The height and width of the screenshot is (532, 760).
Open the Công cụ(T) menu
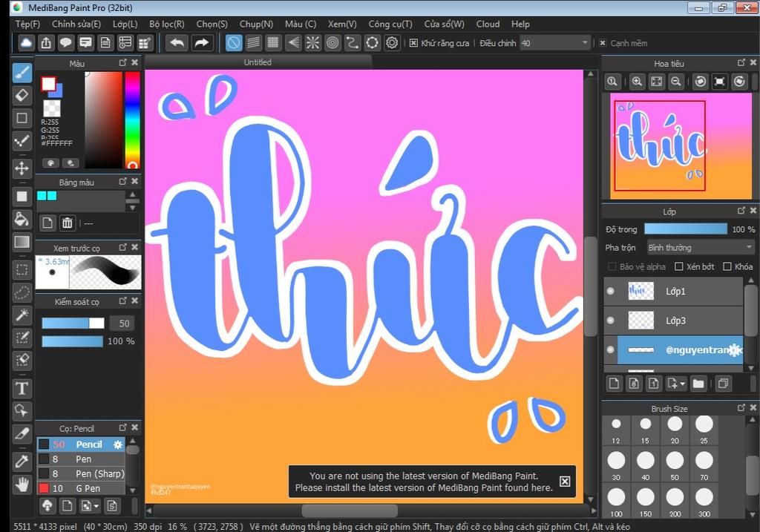(x=390, y=24)
